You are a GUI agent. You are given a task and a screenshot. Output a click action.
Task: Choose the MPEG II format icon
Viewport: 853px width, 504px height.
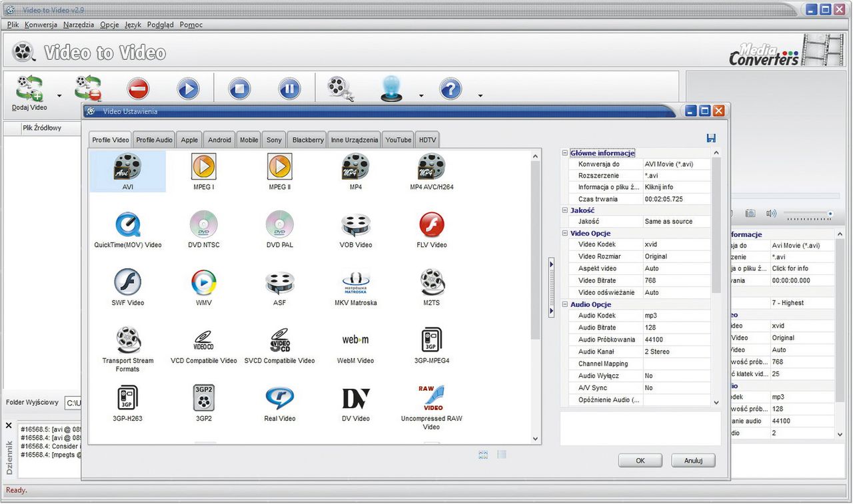280,171
